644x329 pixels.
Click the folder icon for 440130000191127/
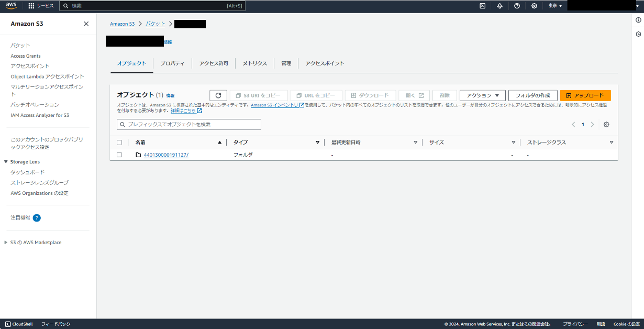(138, 155)
